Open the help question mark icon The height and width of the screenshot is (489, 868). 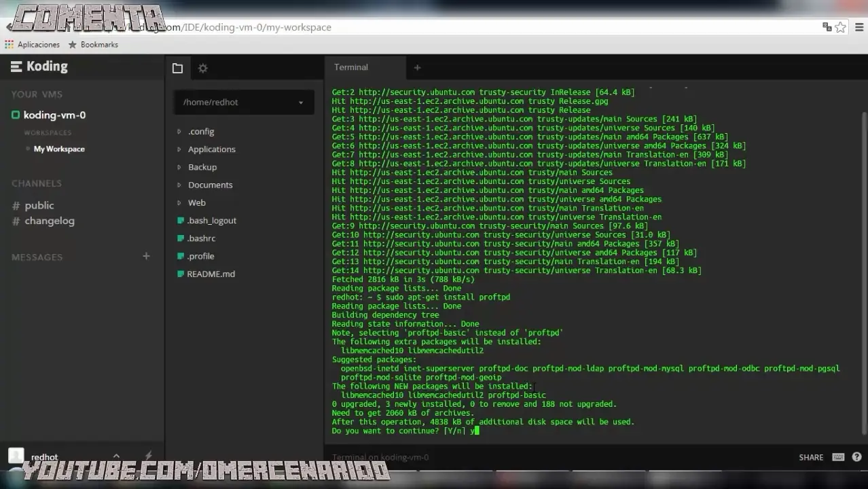click(856, 457)
